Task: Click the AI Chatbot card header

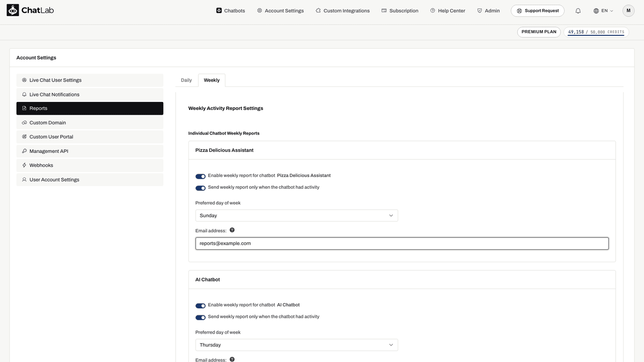Action: pos(402,279)
